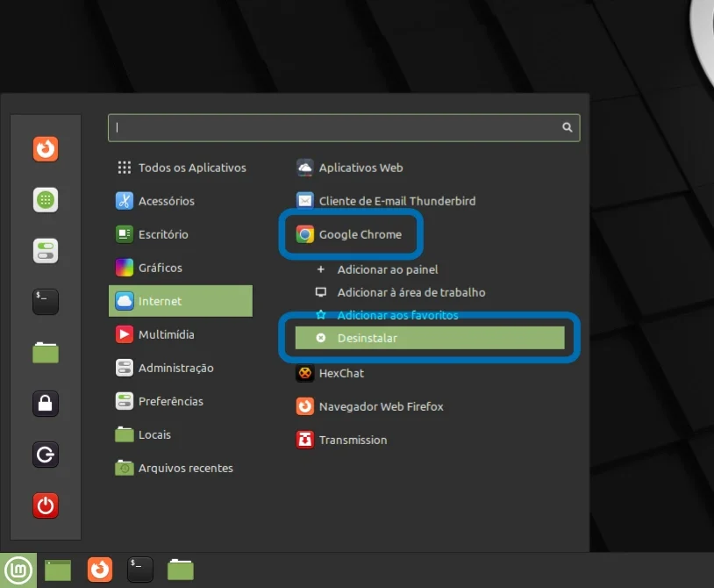Launch Firefox from the favorites sidebar
This screenshot has width=714, height=588.
coord(46,149)
